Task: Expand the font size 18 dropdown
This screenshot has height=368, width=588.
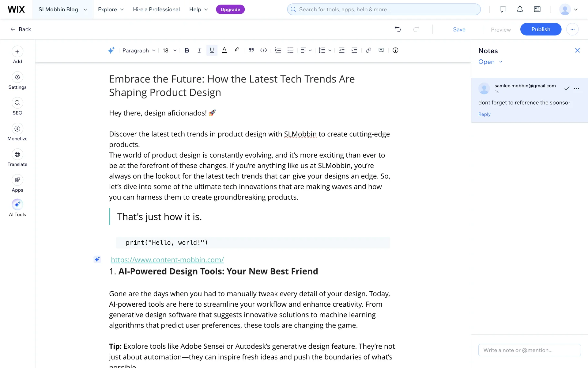Action: click(170, 50)
